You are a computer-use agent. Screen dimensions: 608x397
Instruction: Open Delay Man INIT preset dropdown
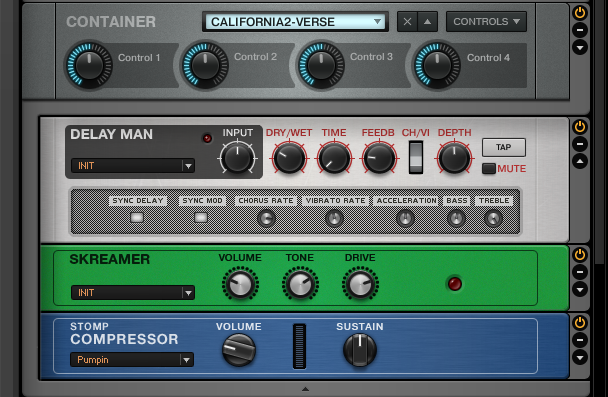133,166
